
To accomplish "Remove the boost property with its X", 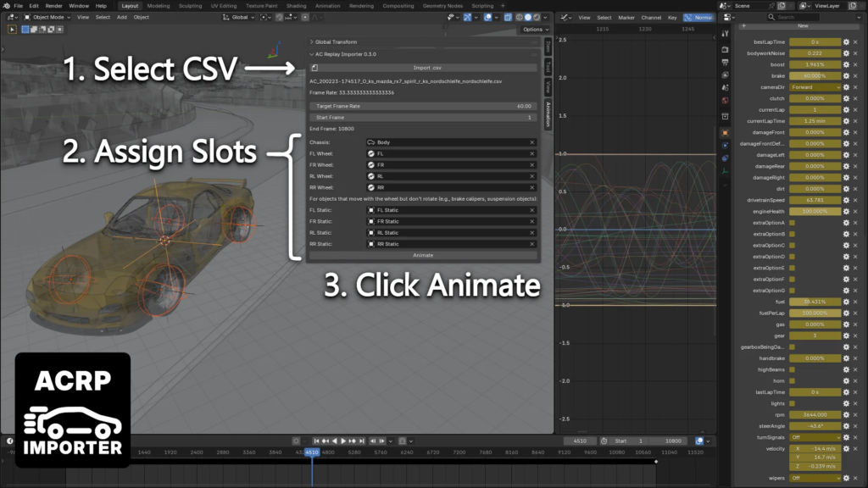I will coord(855,64).
